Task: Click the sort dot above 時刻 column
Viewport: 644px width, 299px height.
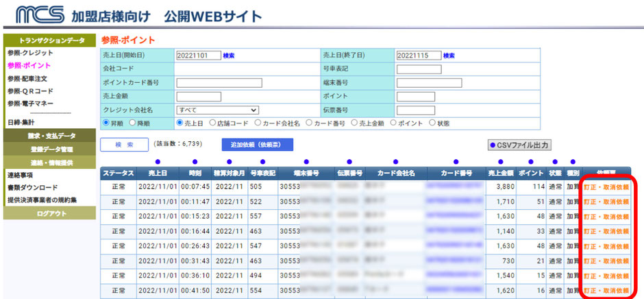Action: coord(194,162)
